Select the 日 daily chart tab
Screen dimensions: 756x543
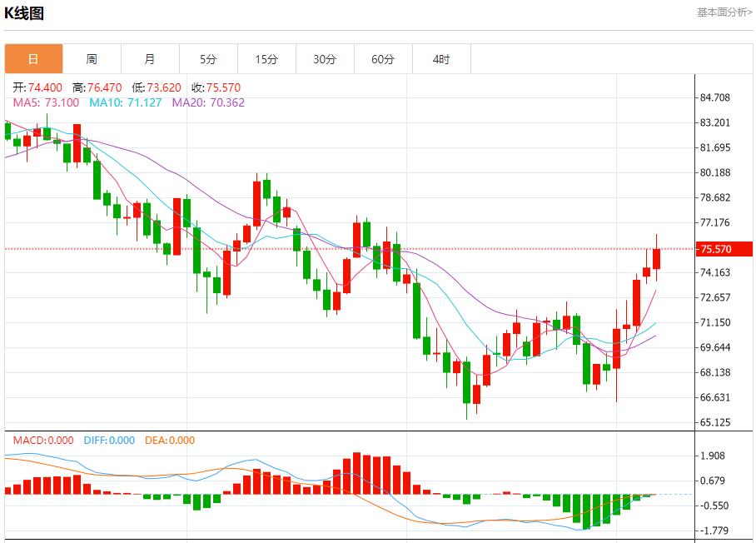pos(33,59)
